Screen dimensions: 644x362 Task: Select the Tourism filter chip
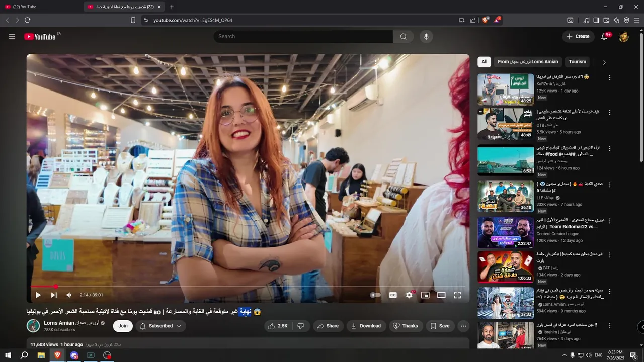pyautogui.click(x=577, y=62)
